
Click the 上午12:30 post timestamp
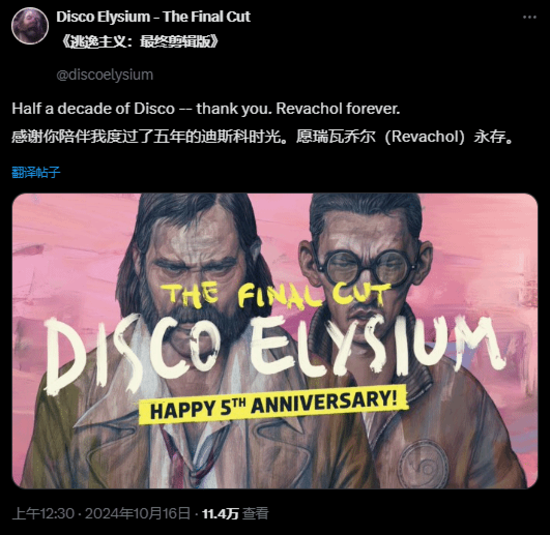(x=43, y=514)
